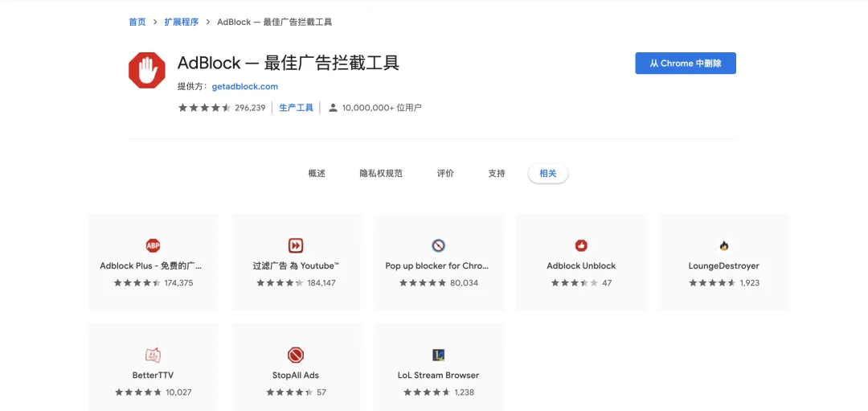Open the 隐私权规范 tab
Screen dimensions: 868x411
click(x=381, y=174)
